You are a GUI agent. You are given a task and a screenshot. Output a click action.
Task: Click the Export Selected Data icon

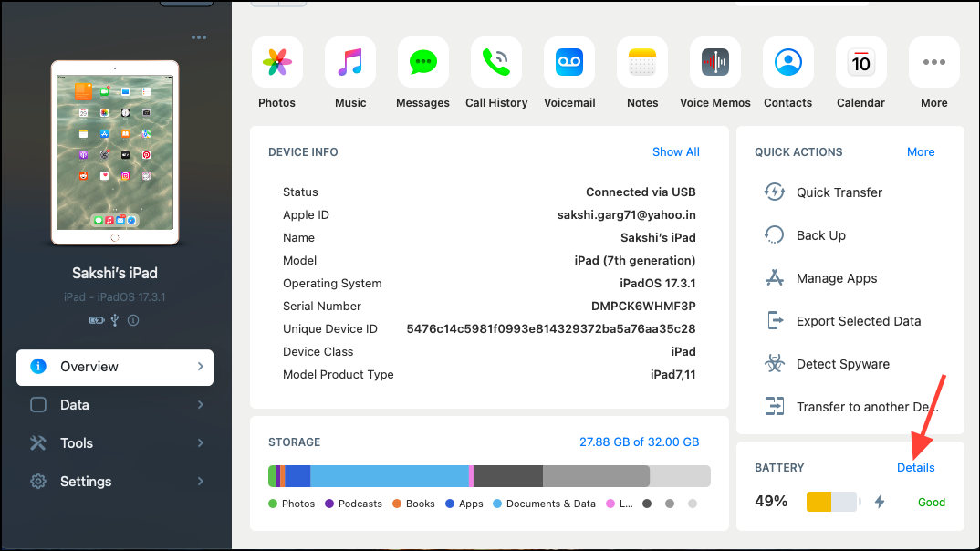(x=775, y=320)
